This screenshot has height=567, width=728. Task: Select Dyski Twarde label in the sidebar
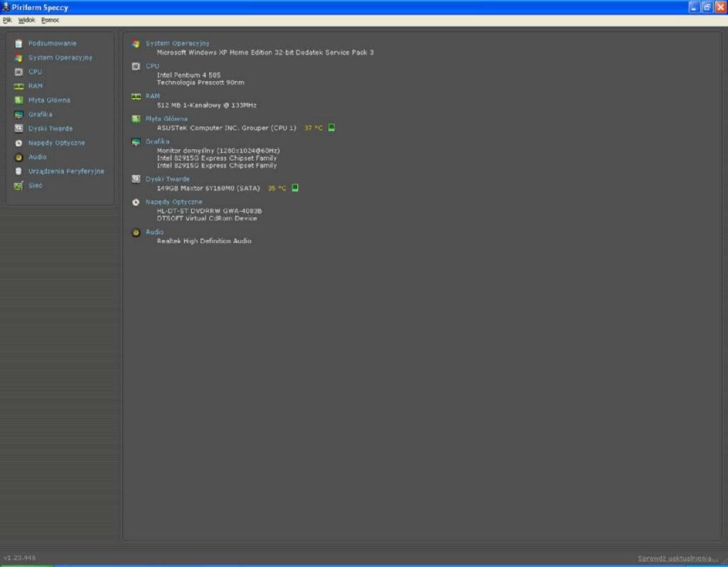50,129
